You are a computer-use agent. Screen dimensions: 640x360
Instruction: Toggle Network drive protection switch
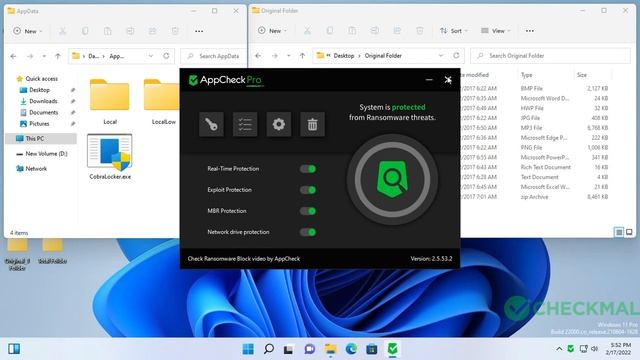(308, 232)
